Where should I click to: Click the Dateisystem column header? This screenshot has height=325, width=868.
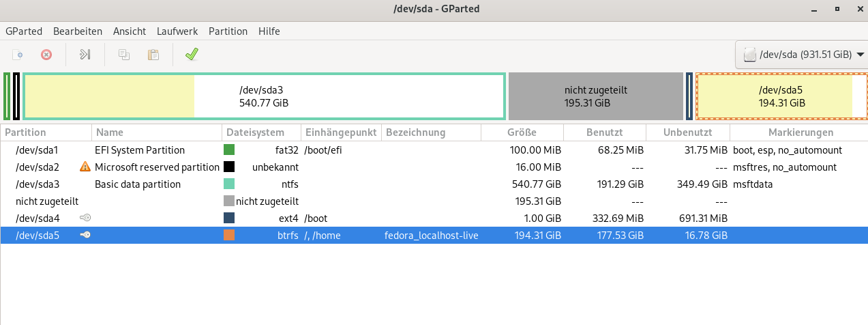(262, 132)
